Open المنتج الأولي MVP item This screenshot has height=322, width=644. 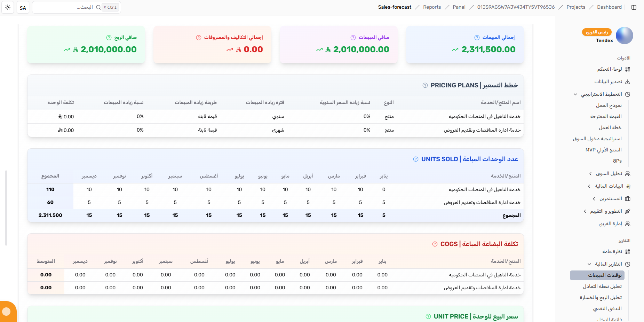603,150
